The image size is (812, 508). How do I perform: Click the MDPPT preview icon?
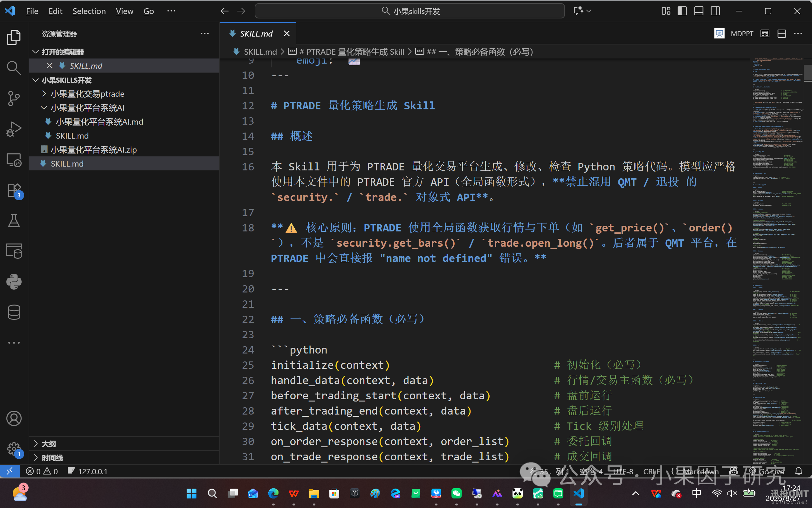pos(719,34)
